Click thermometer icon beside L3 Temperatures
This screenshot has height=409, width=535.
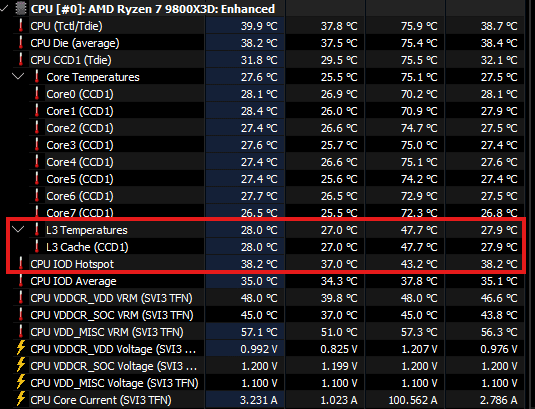tap(37, 230)
